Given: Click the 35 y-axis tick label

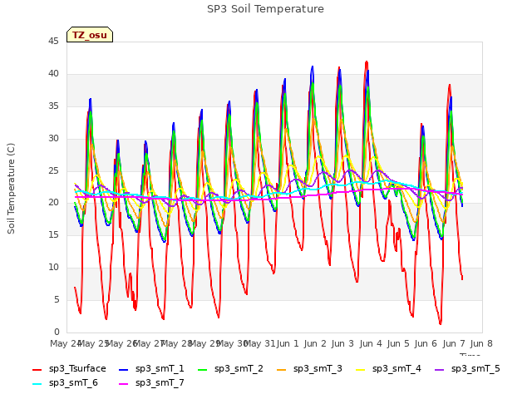Looking at the screenshot, I should coord(53,106).
